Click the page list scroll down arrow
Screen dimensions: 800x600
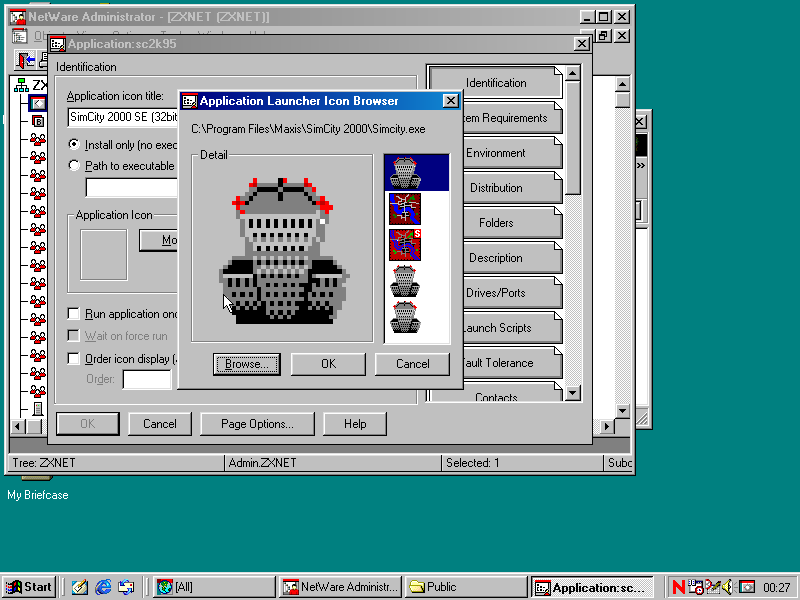point(573,393)
